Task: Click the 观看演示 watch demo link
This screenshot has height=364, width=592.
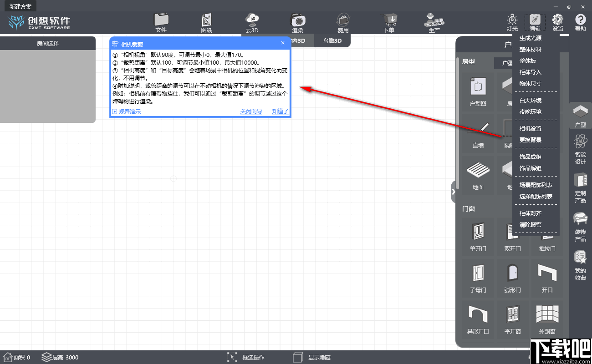Action: pyautogui.click(x=127, y=111)
